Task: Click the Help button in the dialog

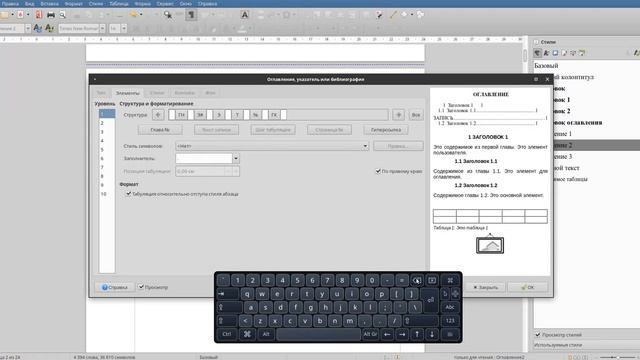Action: [x=114, y=287]
